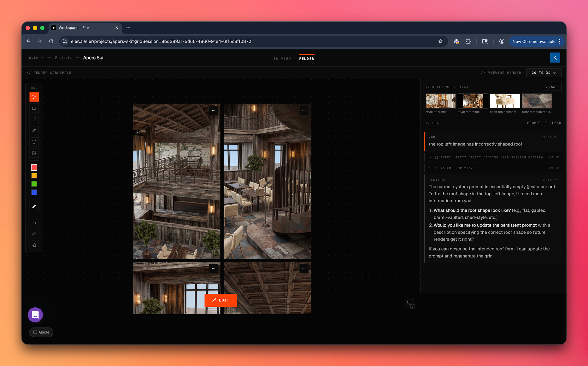This screenshot has height=366, width=588.
Task: Click the orange EDIT button
Action: pyautogui.click(x=220, y=300)
